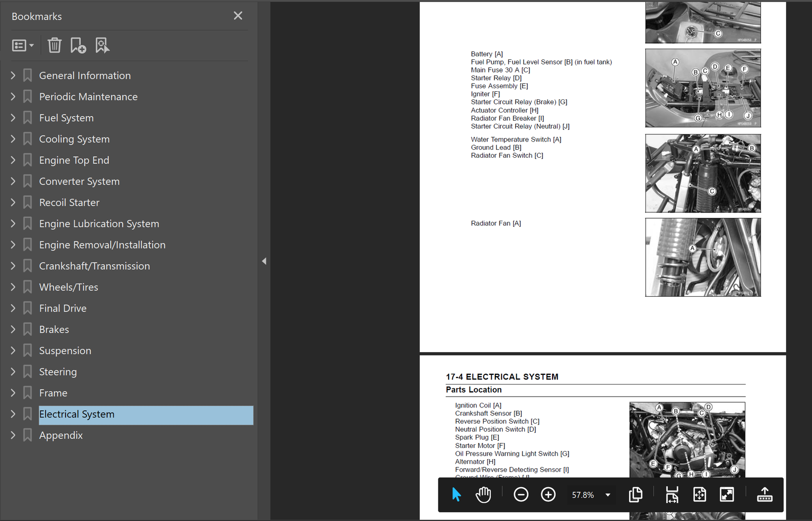Enable scrolling fit-width mode icon

coord(672,495)
